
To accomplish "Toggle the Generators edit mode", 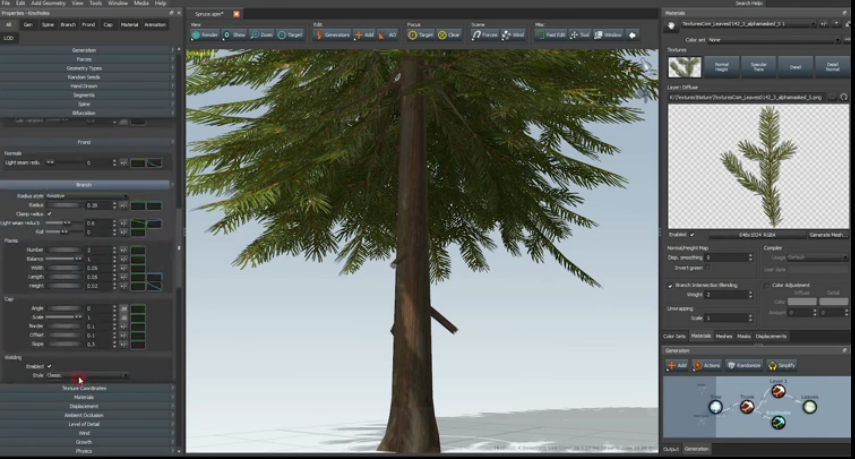I will click(x=332, y=35).
